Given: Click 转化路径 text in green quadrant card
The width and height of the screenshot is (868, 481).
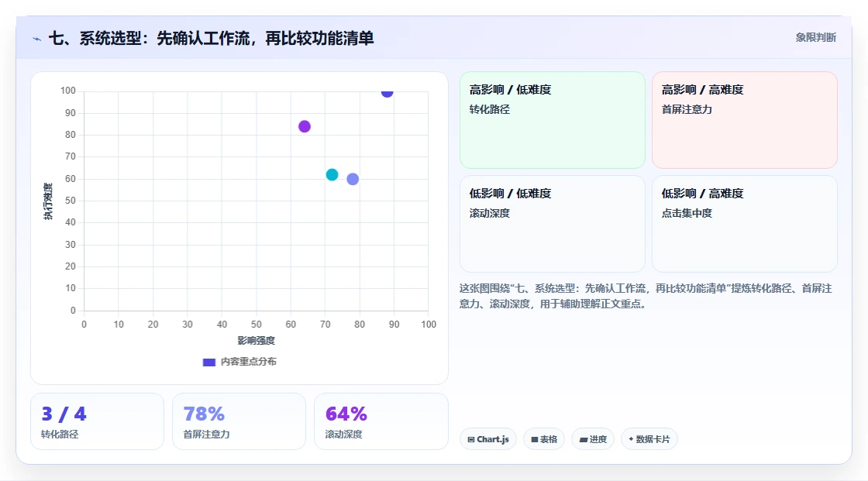Looking at the screenshot, I should click(x=489, y=109).
